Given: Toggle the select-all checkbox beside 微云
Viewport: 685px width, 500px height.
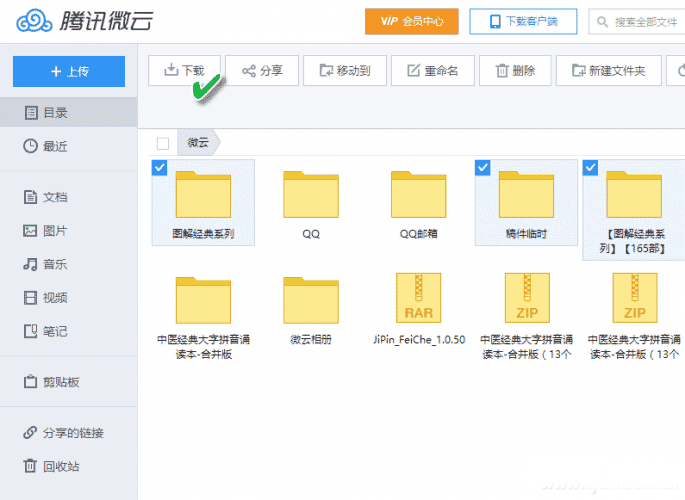Looking at the screenshot, I should (163, 143).
